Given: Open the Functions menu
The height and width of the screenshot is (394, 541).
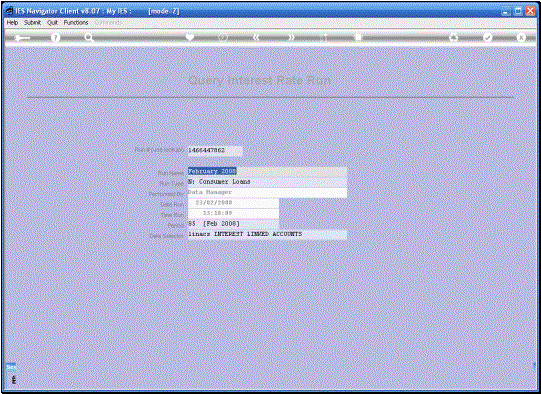Looking at the screenshot, I should 76,22.
